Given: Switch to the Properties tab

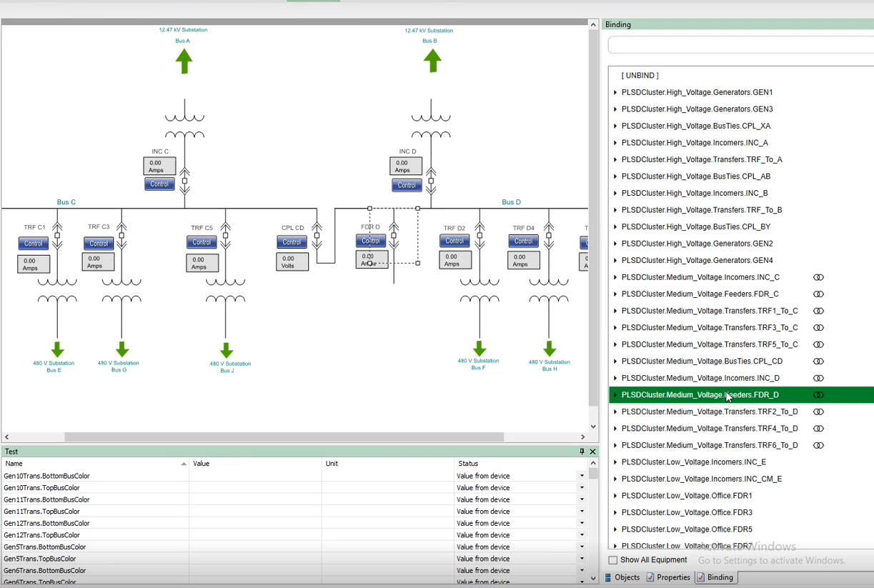Looking at the screenshot, I should 668,577.
